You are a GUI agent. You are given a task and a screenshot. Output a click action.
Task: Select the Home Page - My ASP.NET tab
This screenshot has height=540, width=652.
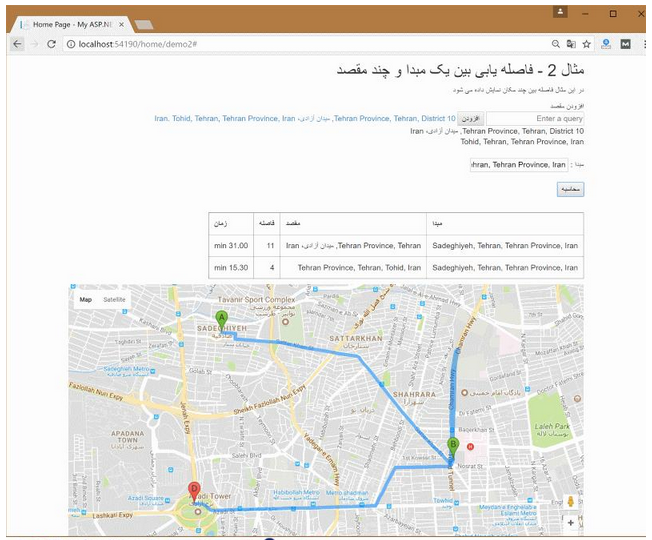coord(72,25)
